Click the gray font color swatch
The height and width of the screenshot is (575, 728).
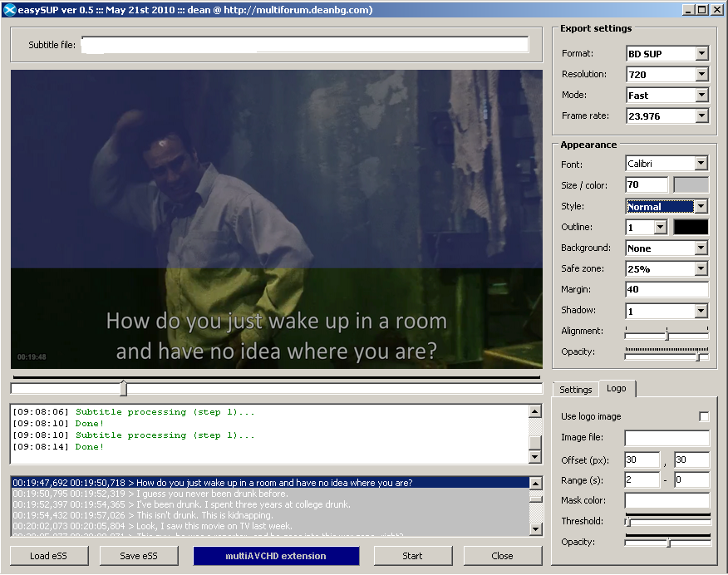coord(690,185)
